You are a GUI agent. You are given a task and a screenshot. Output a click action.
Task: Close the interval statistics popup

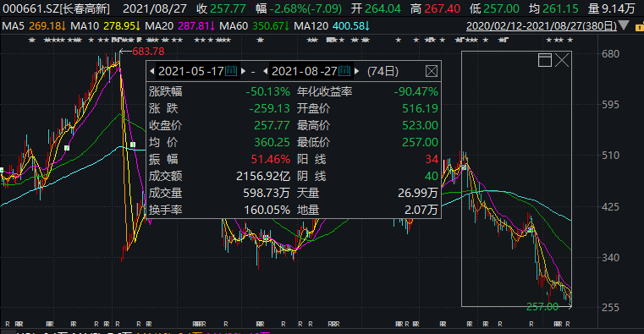tap(432, 71)
